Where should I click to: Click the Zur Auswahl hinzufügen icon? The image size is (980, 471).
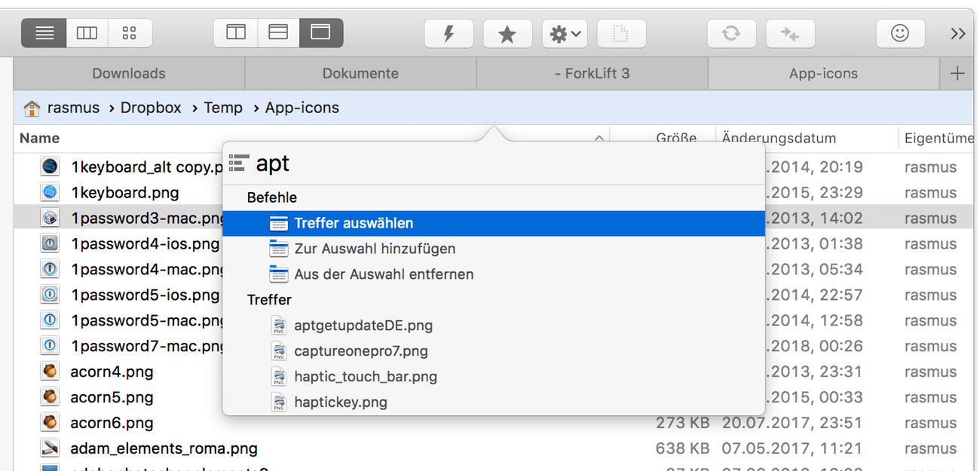279,249
